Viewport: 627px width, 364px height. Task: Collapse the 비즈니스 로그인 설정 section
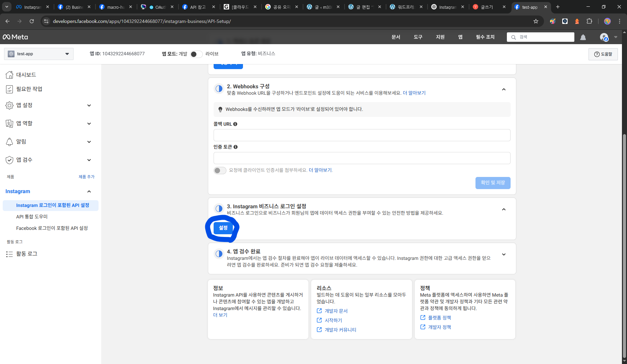point(504,209)
